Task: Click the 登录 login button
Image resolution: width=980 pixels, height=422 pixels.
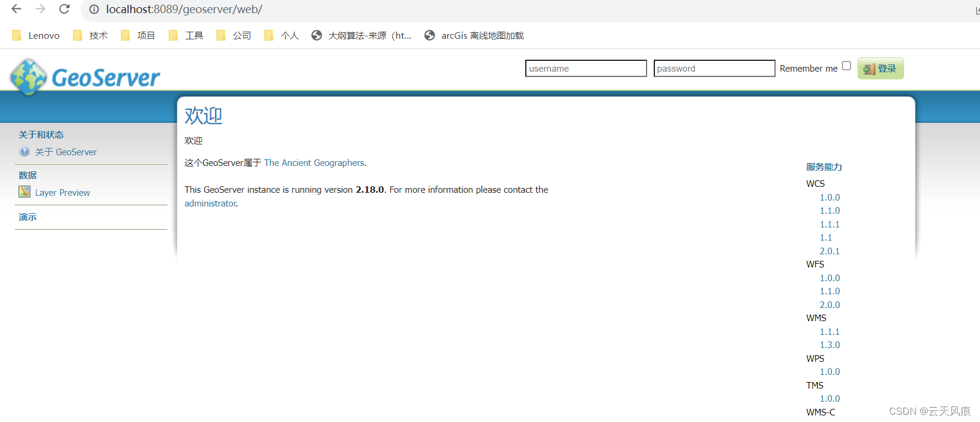Action: 880,69
